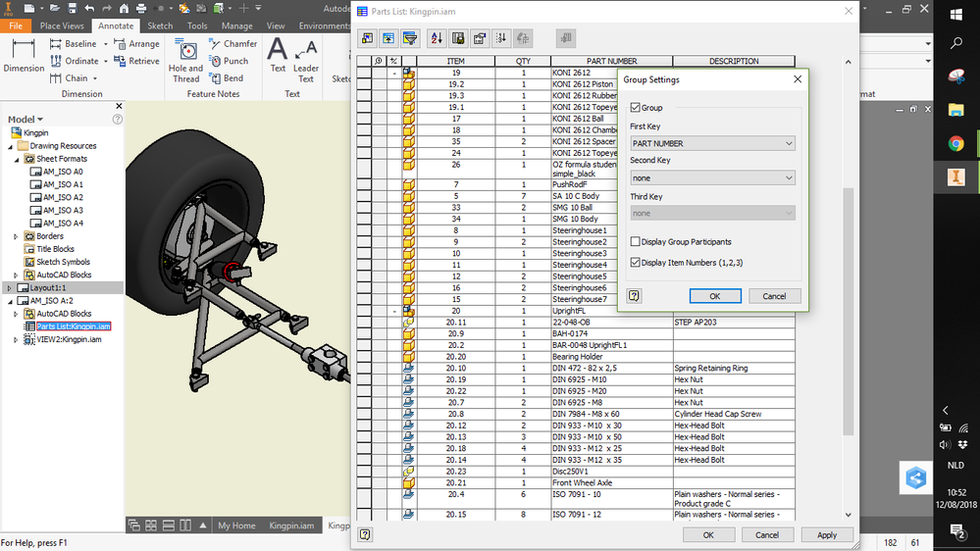Select the Ordinate dimension tool
This screenshot has height=551, width=980.
pyautogui.click(x=75, y=61)
